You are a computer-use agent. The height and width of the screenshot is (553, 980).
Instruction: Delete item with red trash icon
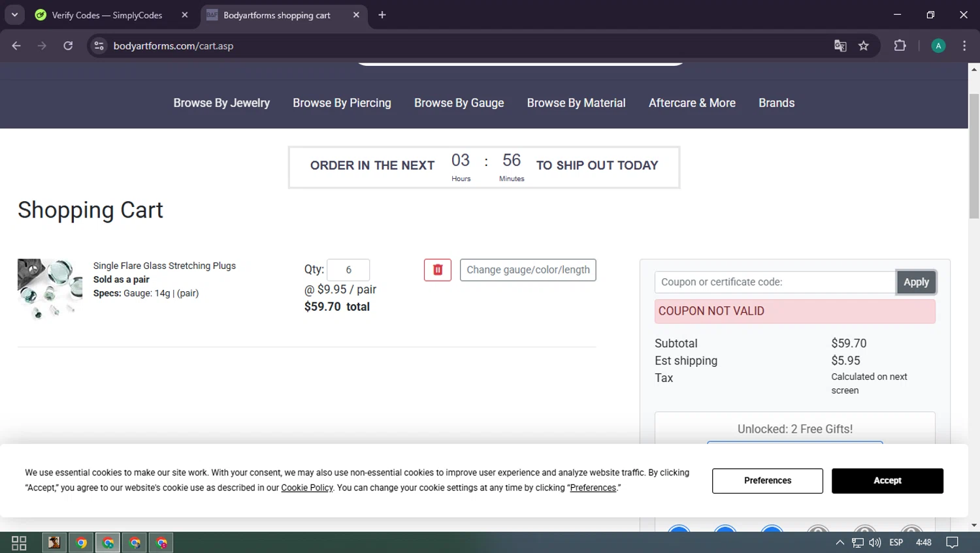click(x=438, y=270)
